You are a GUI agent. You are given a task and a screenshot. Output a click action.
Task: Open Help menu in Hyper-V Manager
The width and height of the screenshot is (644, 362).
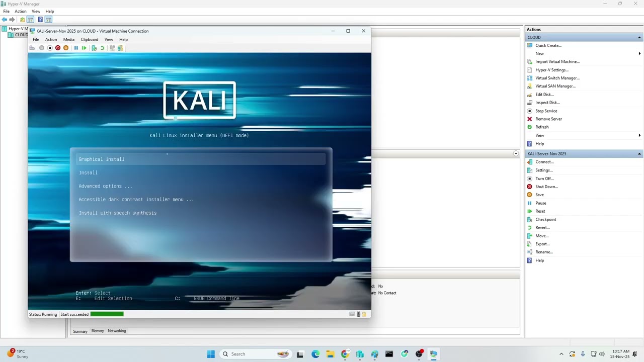coord(50,11)
